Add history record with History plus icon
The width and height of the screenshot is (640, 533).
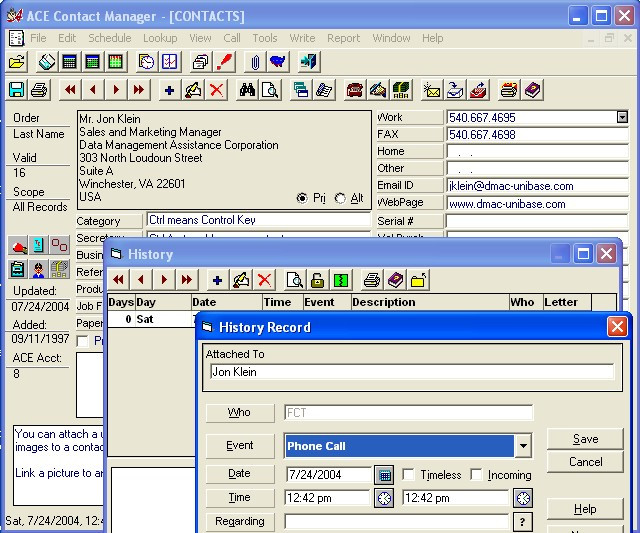[x=218, y=280]
